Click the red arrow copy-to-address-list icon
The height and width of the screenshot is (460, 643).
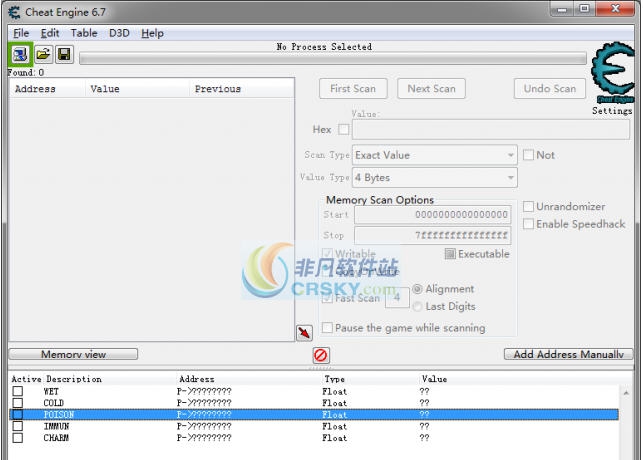click(x=304, y=332)
